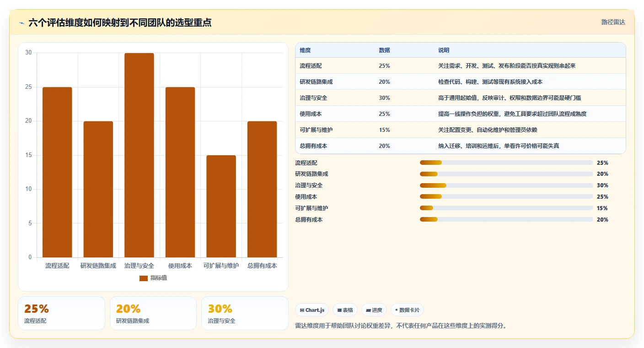
Task: Click the 路径雷达 label in header
Action: (x=613, y=22)
